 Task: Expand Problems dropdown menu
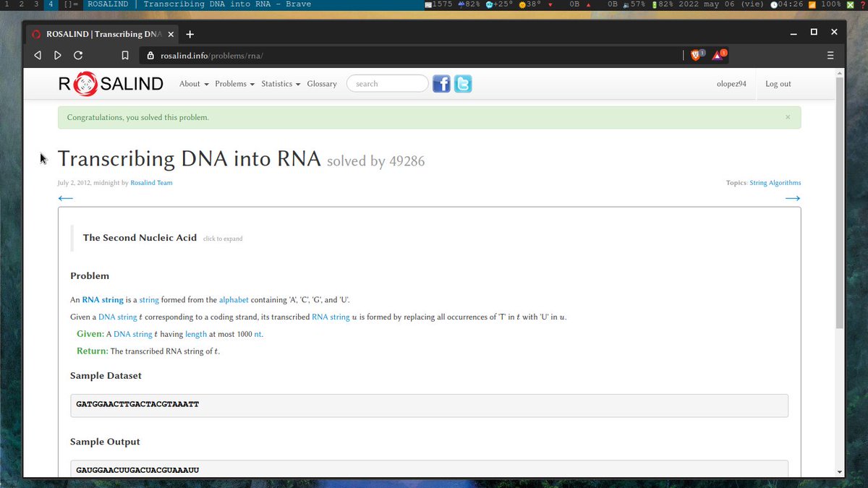(235, 84)
